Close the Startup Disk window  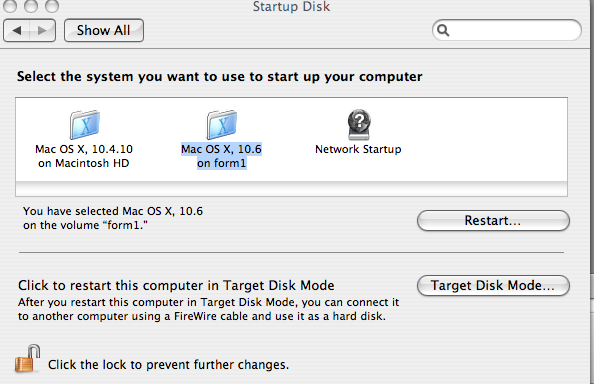9,6
